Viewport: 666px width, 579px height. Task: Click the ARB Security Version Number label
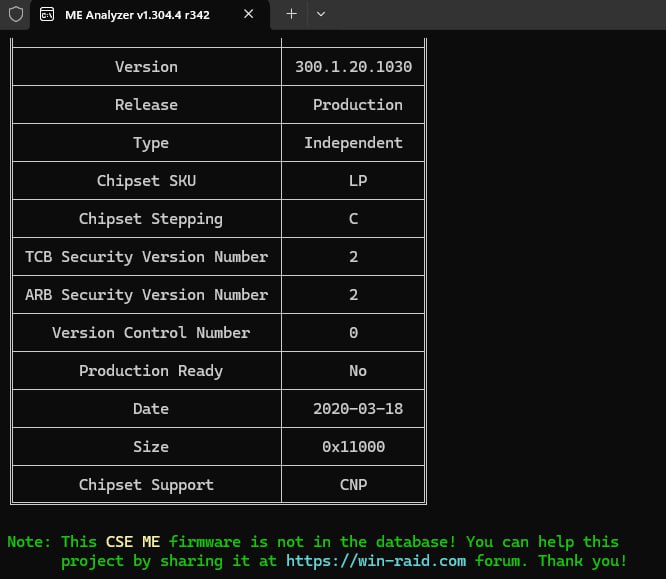146,295
